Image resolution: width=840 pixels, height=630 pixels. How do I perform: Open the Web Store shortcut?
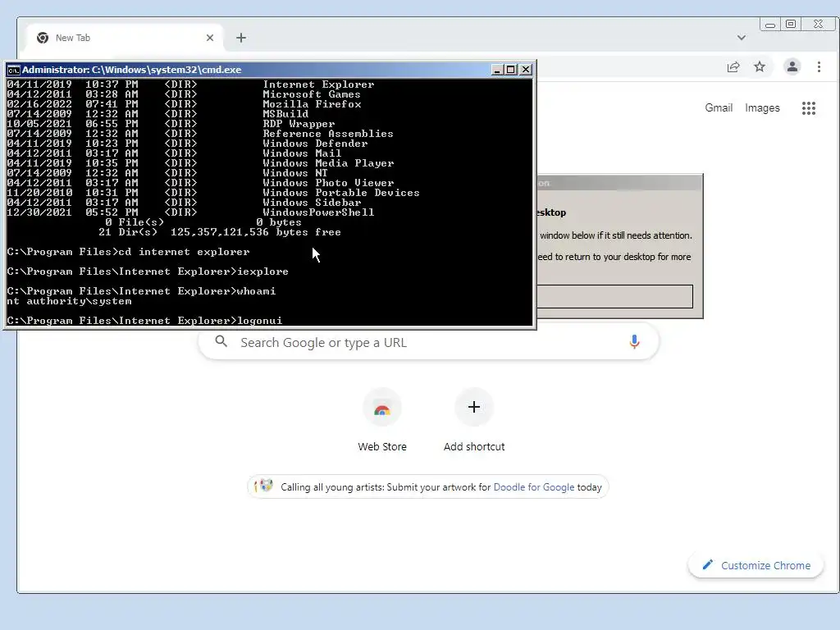[x=382, y=421]
